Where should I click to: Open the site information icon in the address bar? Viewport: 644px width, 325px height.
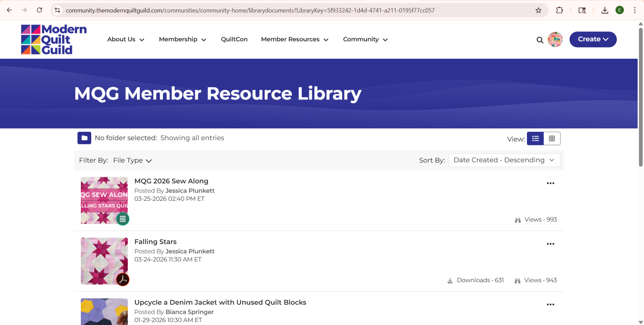pos(57,10)
